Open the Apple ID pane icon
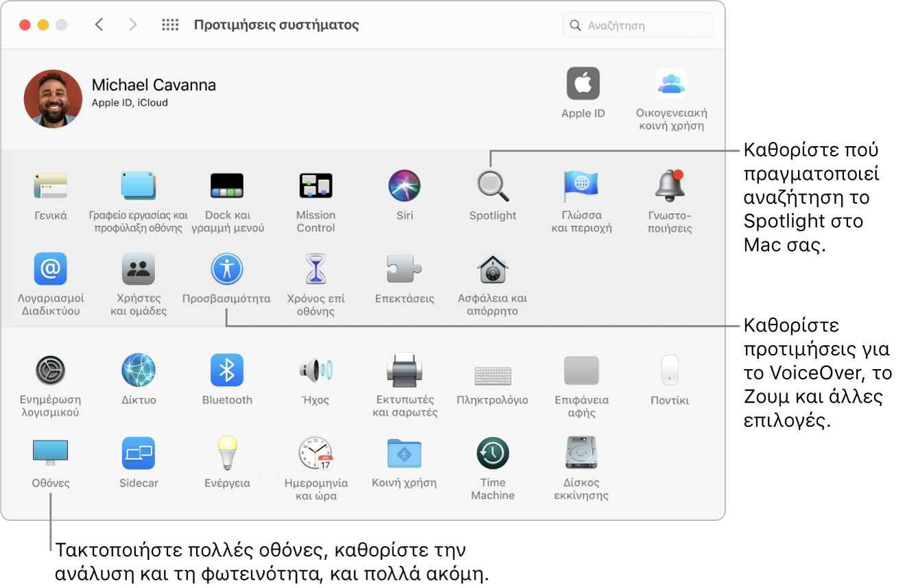The width and height of the screenshot is (905, 588). (583, 84)
